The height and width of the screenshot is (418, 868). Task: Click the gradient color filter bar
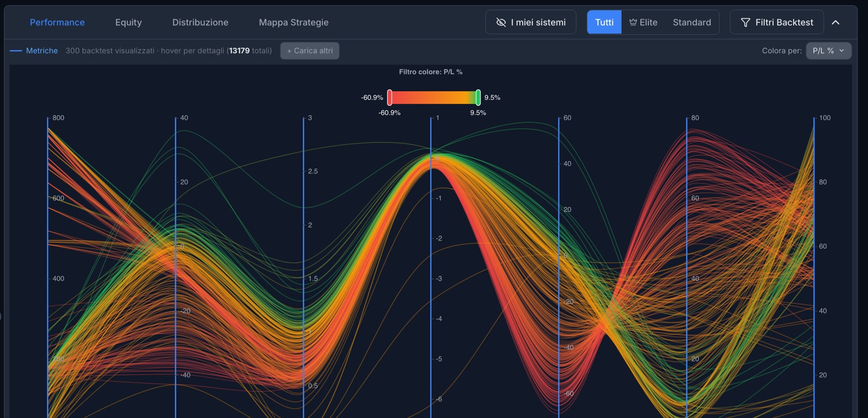(x=433, y=98)
